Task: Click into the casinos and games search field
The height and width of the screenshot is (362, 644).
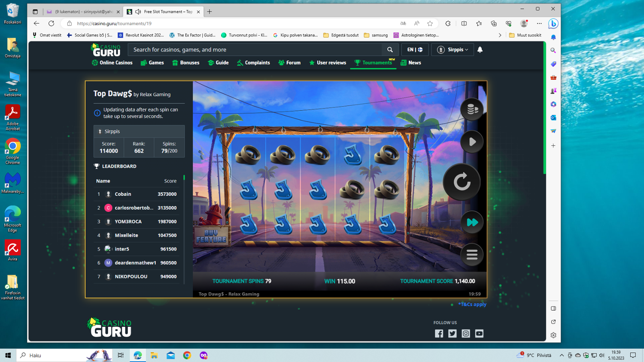Action: [255, 50]
